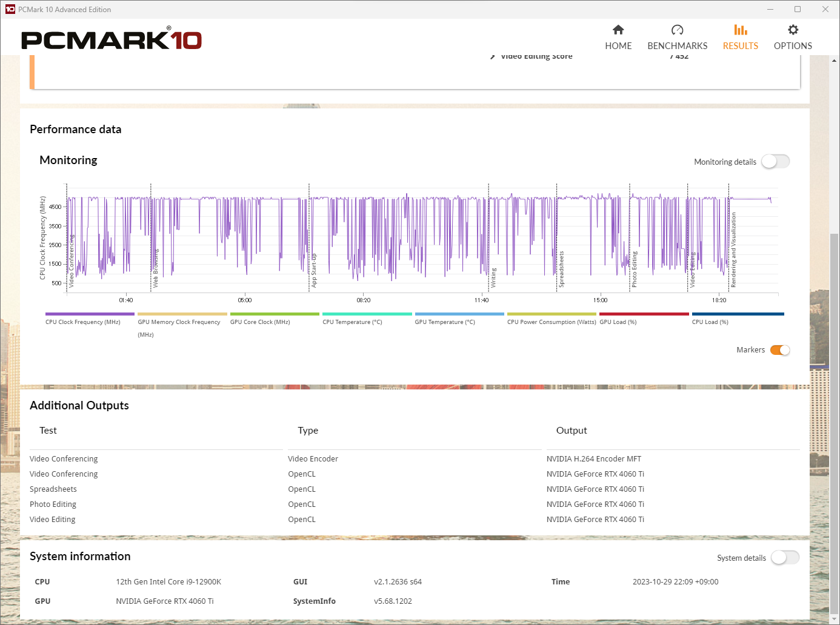Select CPU Clock Frequency purple legend swatch

click(x=90, y=314)
